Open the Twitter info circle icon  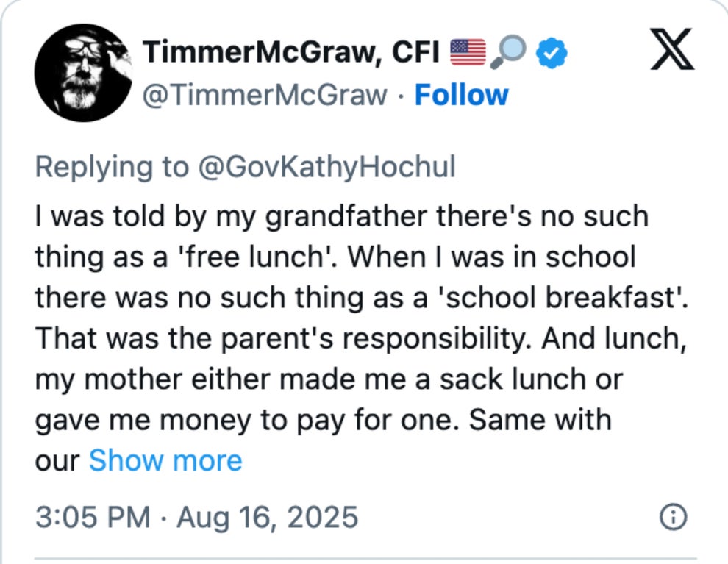pos(672,517)
